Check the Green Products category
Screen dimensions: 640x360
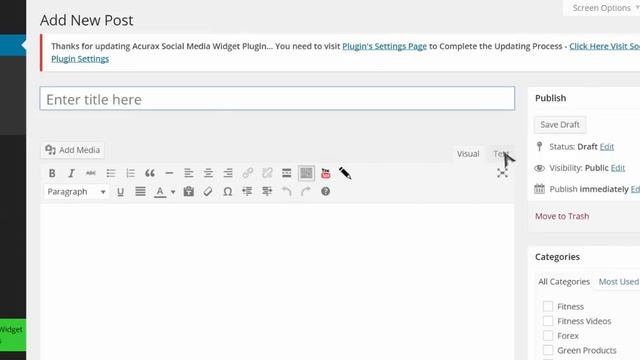point(548,350)
